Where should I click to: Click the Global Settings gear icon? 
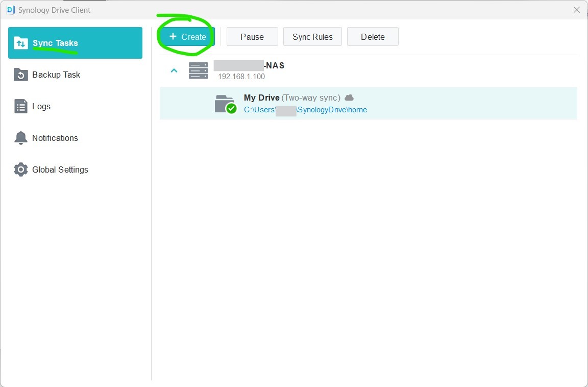click(x=21, y=170)
